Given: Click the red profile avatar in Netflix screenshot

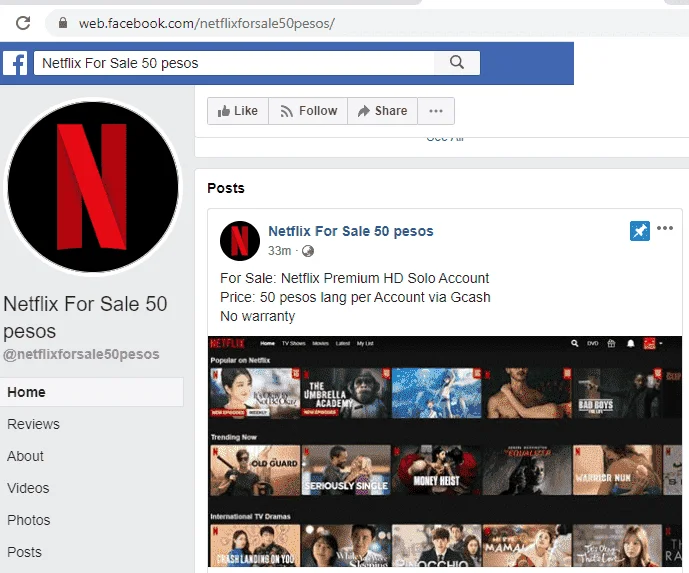Looking at the screenshot, I should tap(649, 343).
